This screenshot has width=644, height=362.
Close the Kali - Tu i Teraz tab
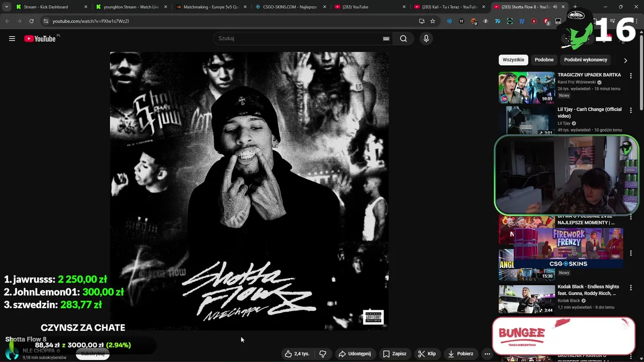484,7
